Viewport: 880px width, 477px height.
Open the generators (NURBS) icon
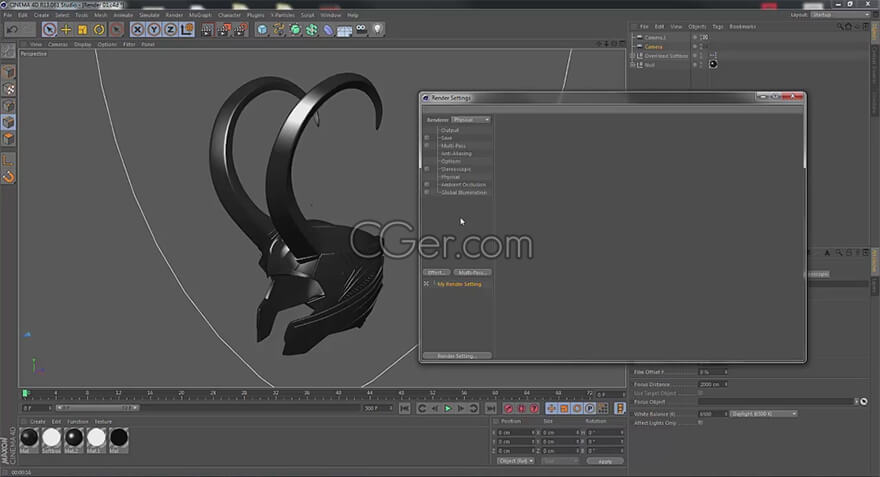point(295,30)
